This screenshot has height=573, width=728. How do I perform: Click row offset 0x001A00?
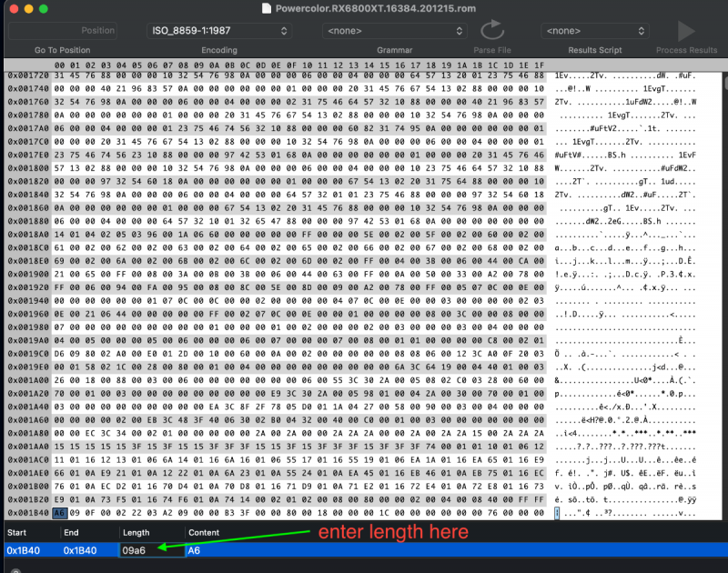pos(28,380)
